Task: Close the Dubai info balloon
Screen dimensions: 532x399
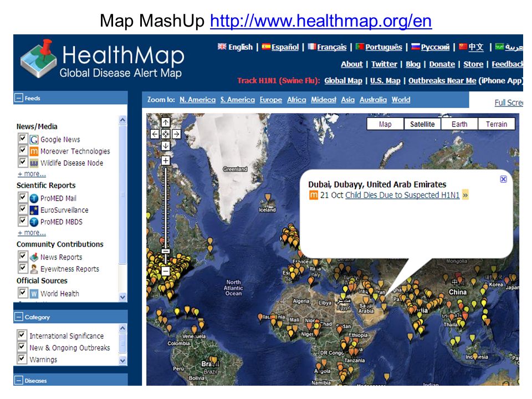Action: [x=504, y=179]
